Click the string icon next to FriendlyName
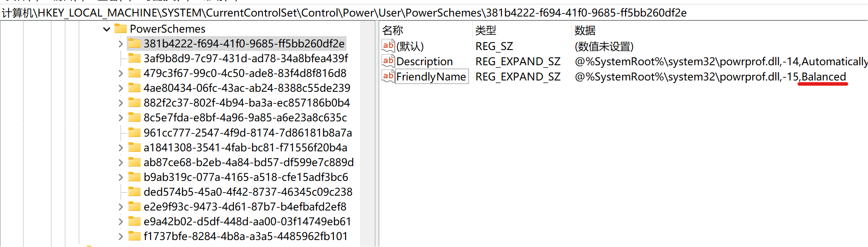Image resolution: width=868 pixels, height=247 pixels. [x=388, y=77]
